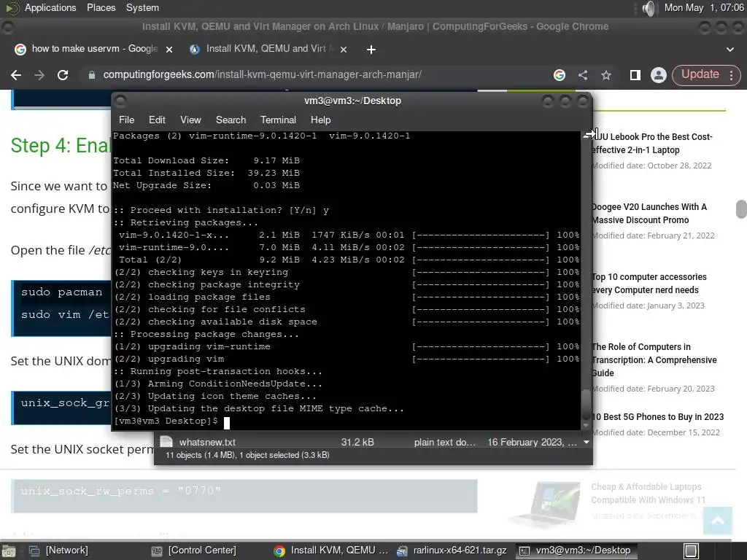
Task: Click the terminal window menu icon
Action: tap(120, 101)
